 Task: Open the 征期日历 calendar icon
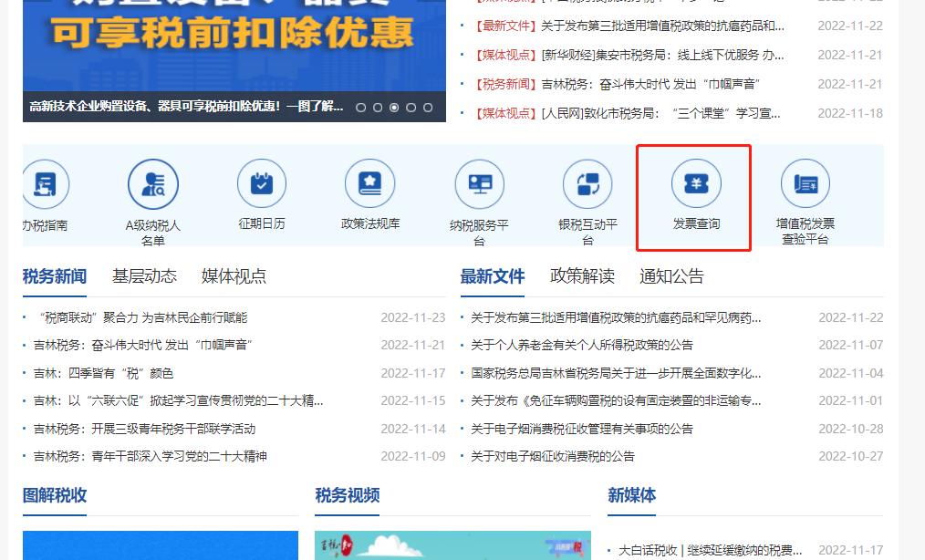tap(262, 184)
